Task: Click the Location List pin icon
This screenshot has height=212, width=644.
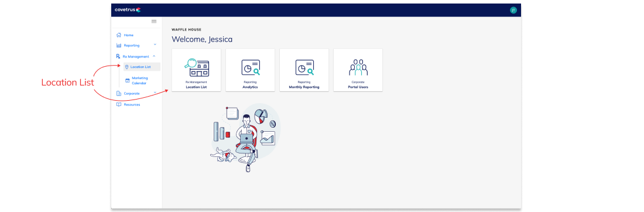Action: tap(127, 67)
